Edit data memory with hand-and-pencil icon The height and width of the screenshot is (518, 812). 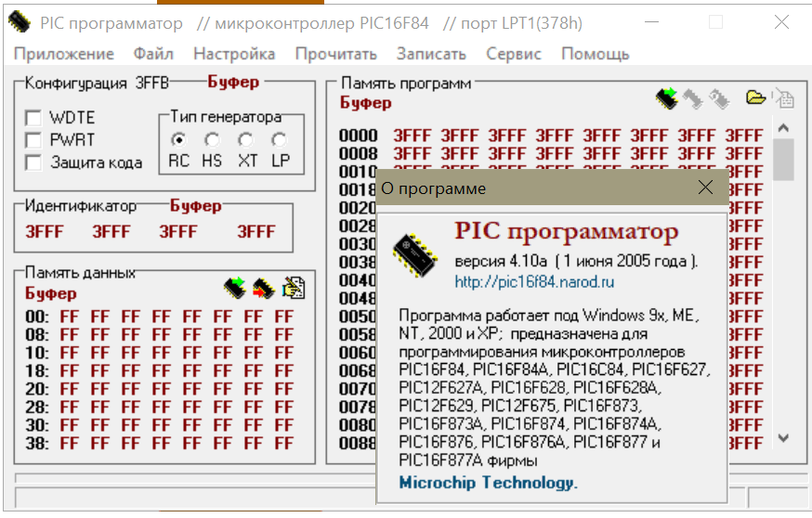click(294, 288)
